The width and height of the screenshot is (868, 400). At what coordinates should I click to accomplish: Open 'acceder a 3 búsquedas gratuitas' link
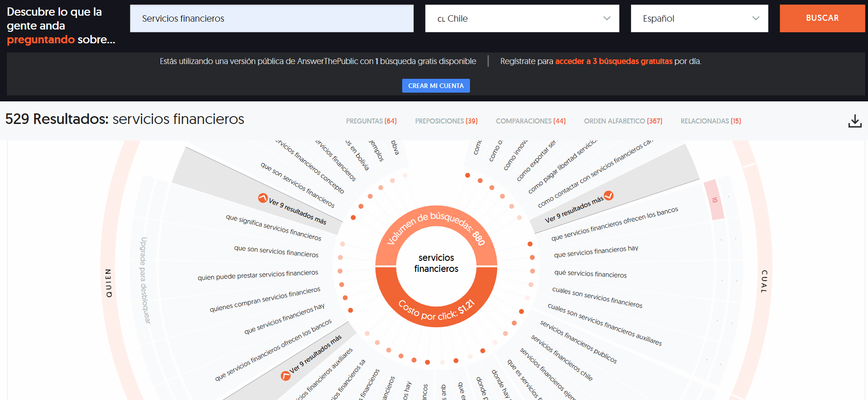point(613,61)
